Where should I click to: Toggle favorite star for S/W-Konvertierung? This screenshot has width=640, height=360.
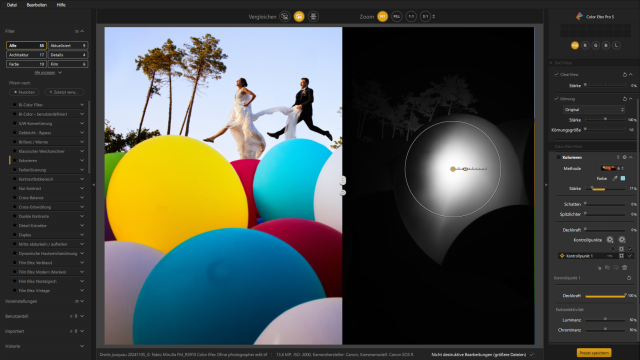point(14,123)
